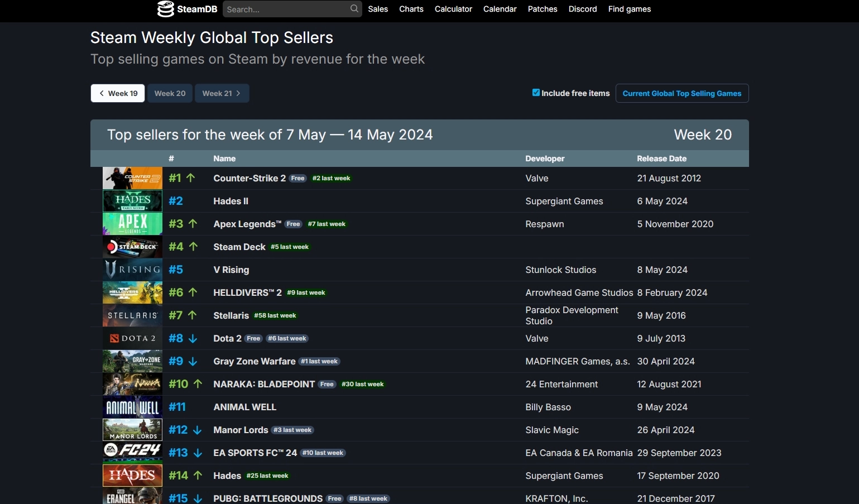Viewport: 859px width, 504px height.
Task: Click down arrow beside #13 rank
Action: point(198,453)
